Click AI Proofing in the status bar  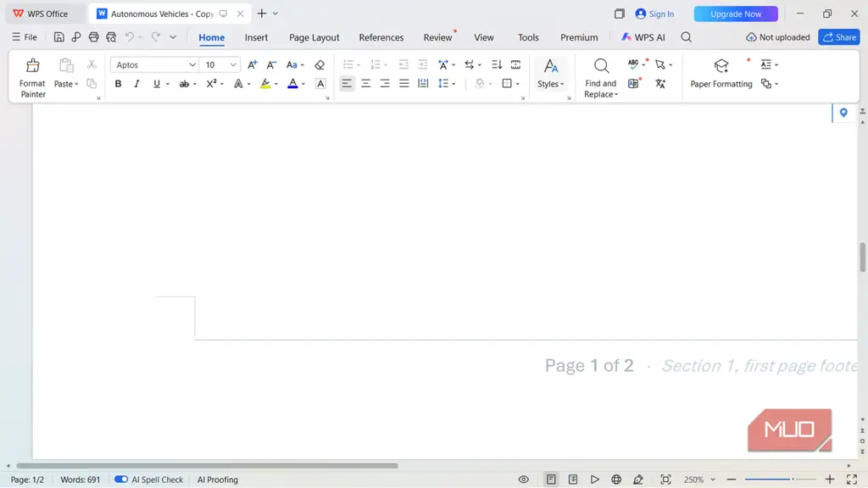pyautogui.click(x=218, y=480)
